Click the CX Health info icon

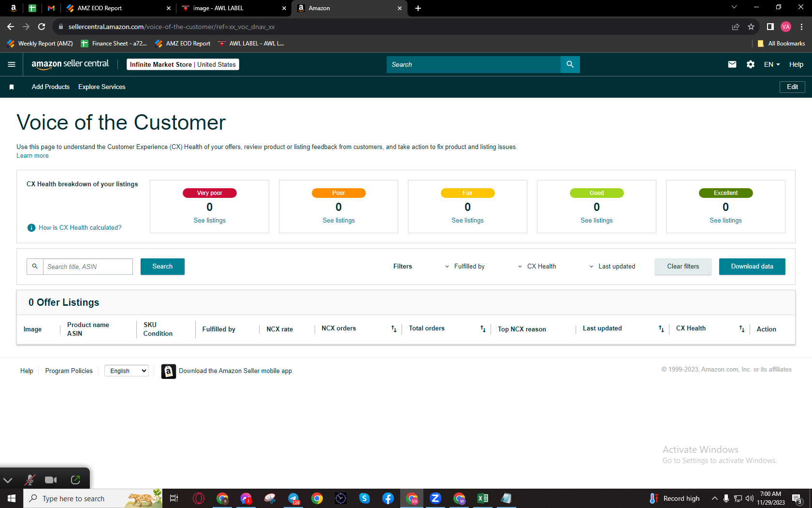pyautogui.click(x=31, y=227)
